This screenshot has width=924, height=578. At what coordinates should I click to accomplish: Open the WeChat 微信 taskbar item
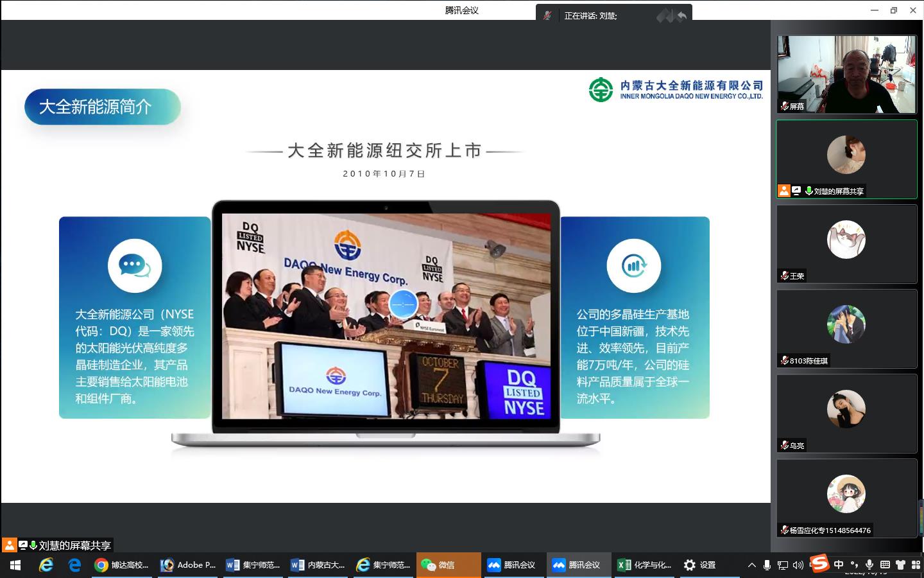point(448,565)
